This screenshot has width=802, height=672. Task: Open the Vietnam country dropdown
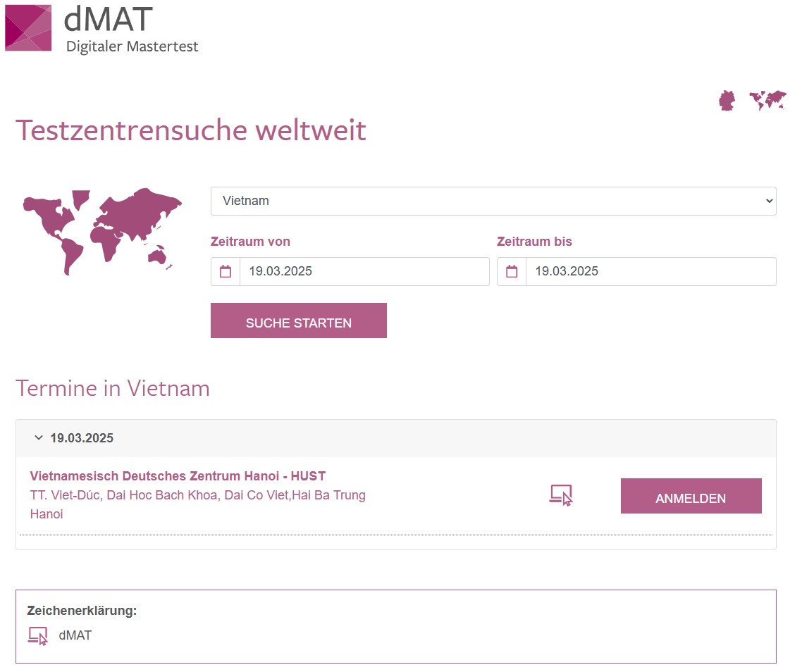coord(493,201)
